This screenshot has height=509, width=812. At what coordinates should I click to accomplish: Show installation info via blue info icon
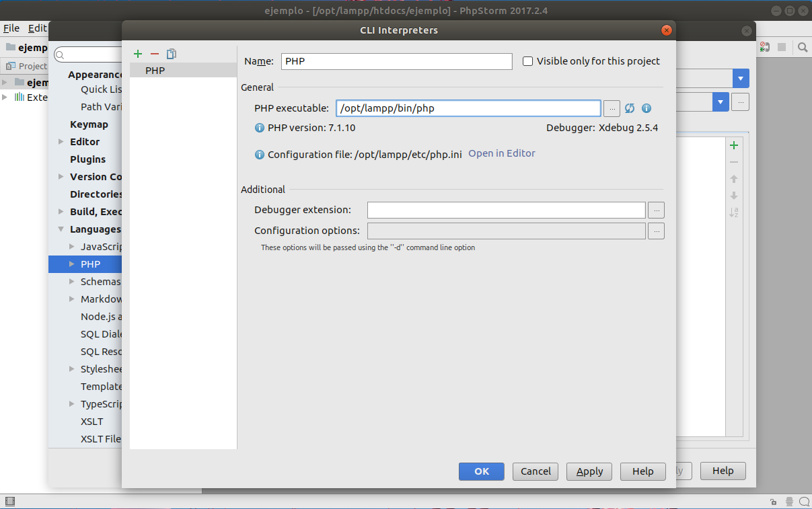646,108
